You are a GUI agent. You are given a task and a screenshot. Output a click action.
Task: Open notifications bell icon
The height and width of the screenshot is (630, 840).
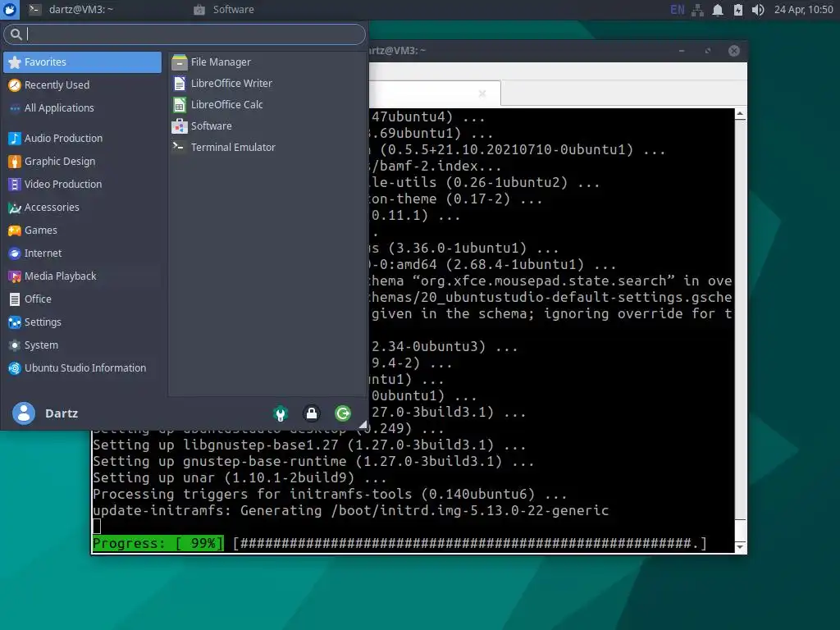(718, 10)
